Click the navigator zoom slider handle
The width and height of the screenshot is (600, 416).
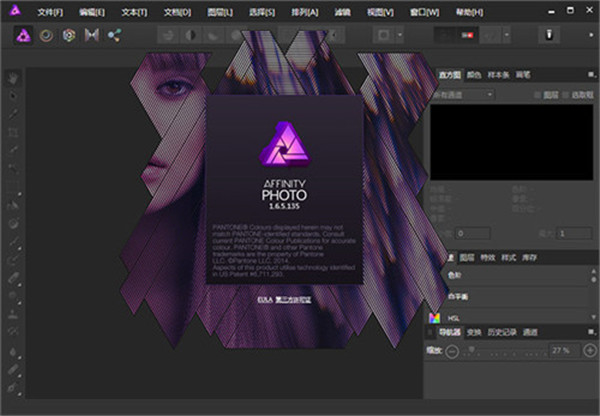(472, 349)
